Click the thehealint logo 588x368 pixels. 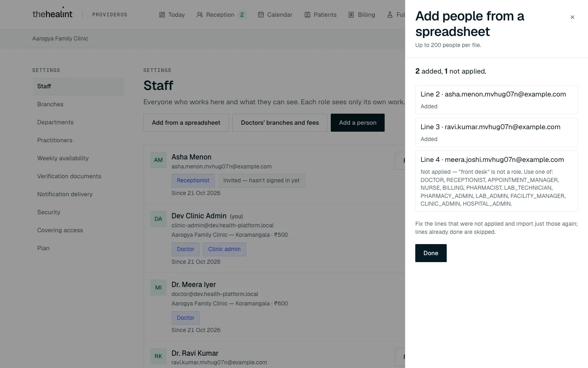point(52,14)
